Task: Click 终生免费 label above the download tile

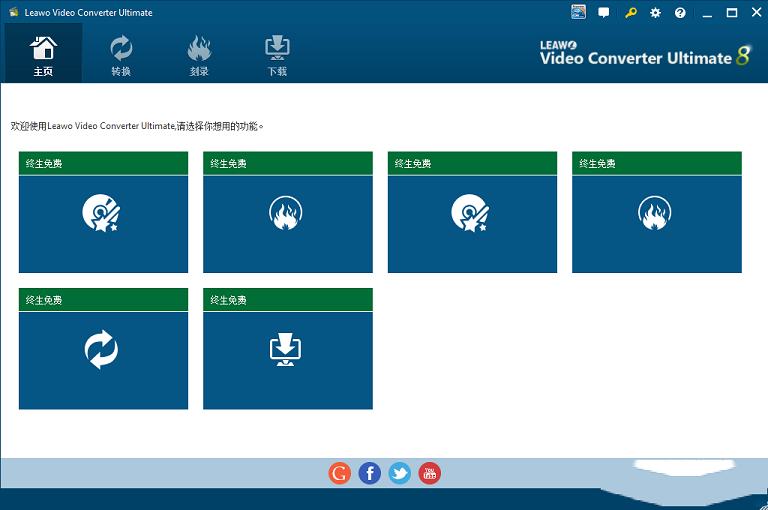Action: 228,300
